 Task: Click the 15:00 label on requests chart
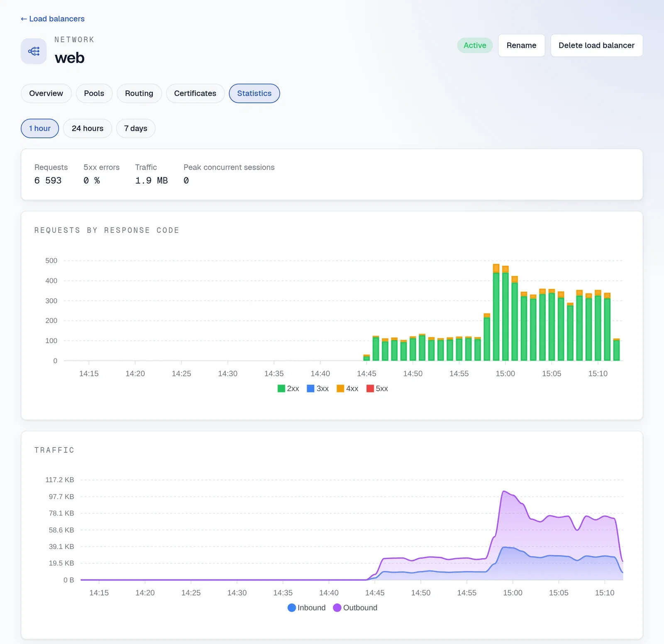coord(505,373)
